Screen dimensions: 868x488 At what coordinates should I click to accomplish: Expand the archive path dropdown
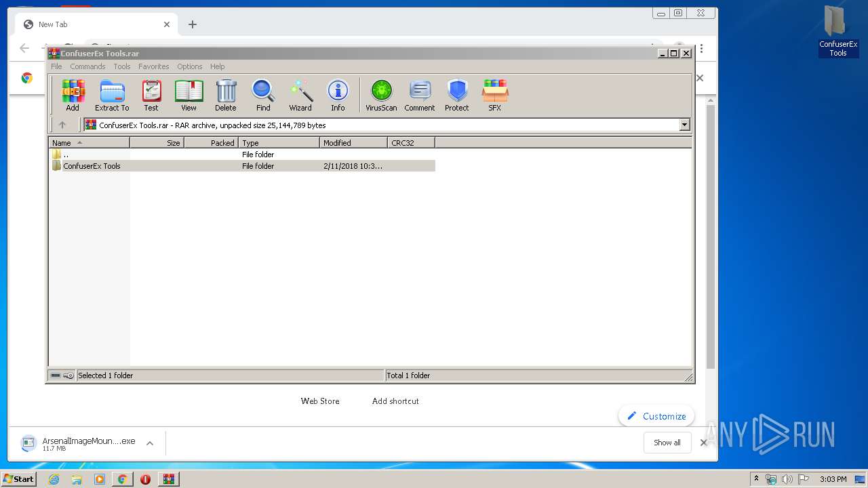(x=684, y=125)
